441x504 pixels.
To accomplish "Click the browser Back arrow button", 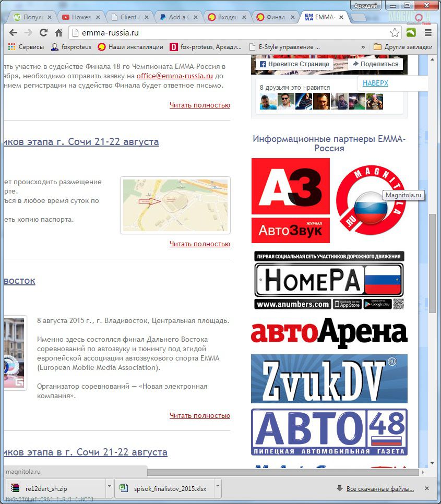I will point(13,32).
